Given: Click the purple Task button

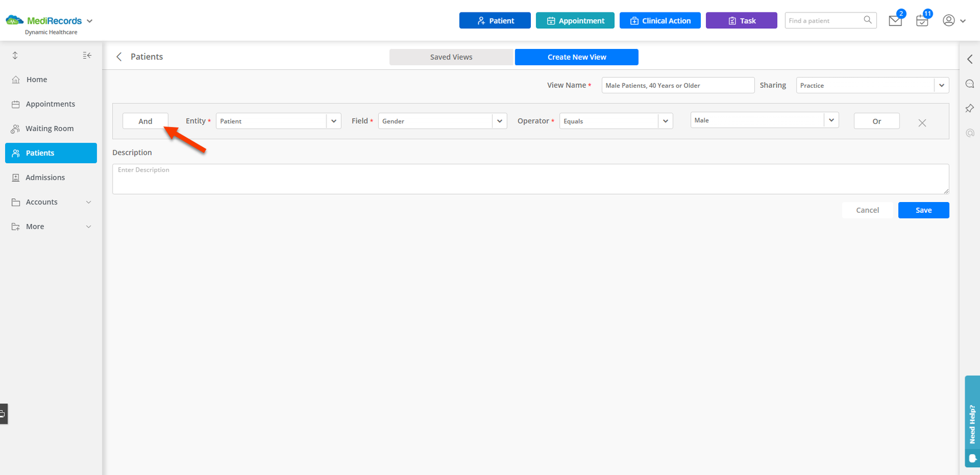Looking at the screenshot, I should 741,20.
